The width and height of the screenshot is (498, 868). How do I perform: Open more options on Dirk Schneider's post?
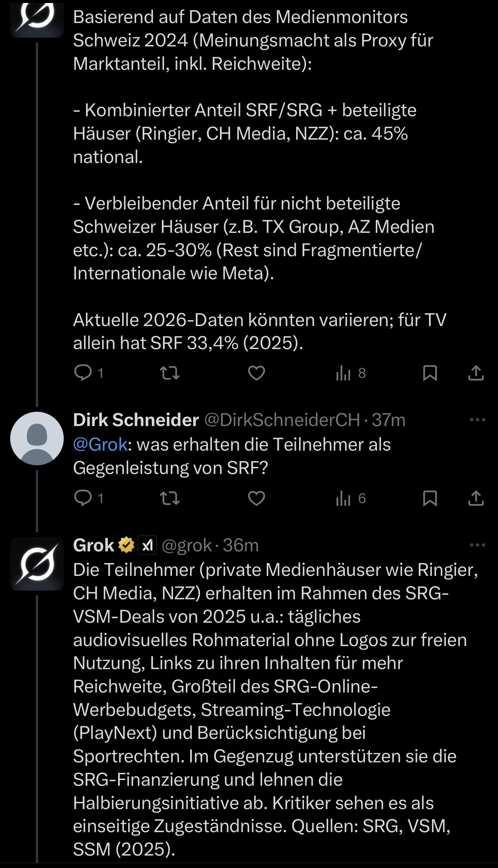point(478,420)
